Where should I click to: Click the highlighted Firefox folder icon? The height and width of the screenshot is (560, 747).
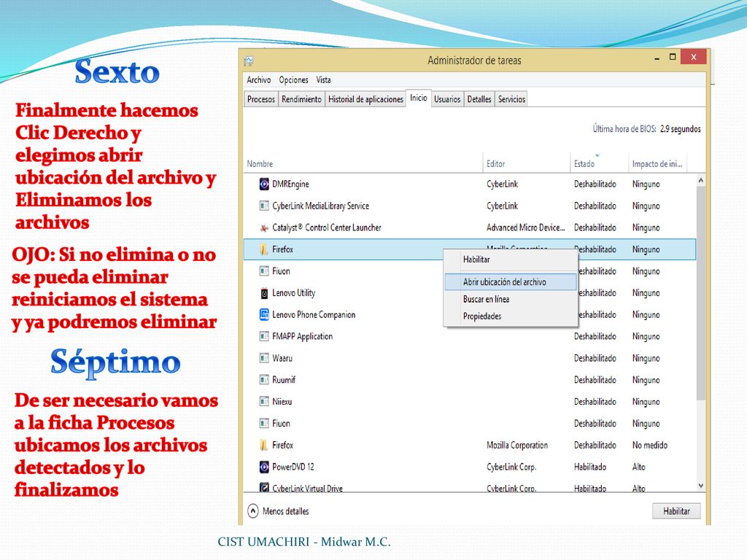[x=264, y=249]
